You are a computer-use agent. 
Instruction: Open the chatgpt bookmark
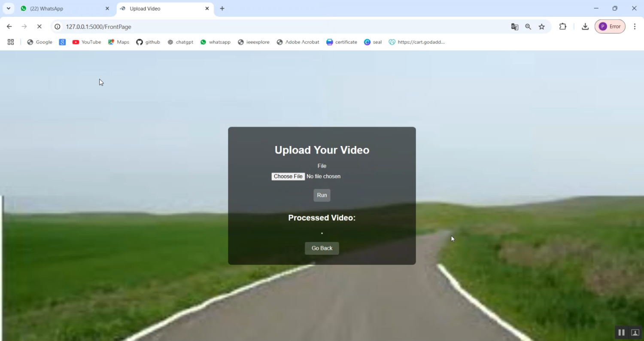(x=180, y=42)
